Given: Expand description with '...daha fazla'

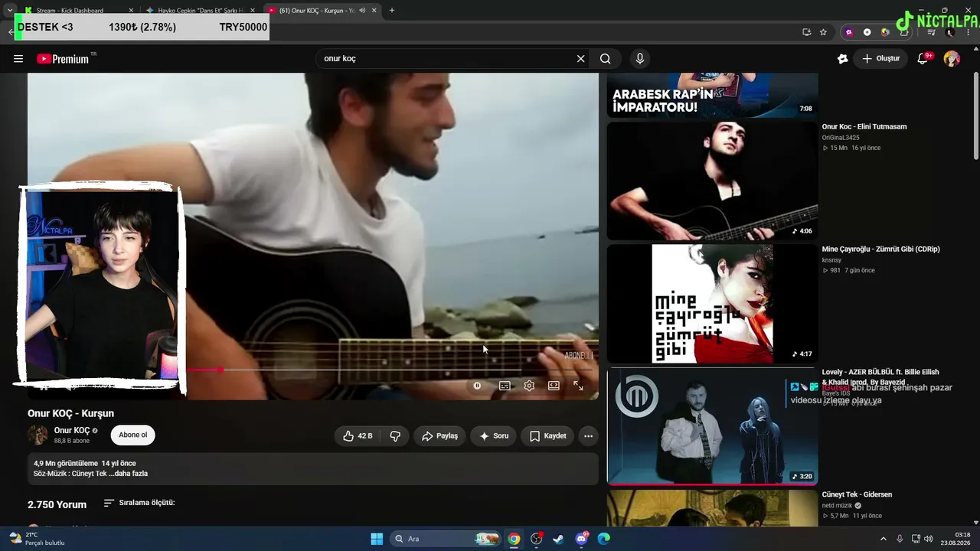Looking at the screenshot, I should point(129,474).
